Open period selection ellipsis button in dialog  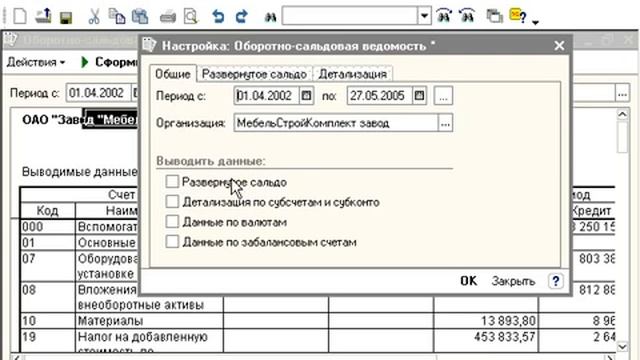point(443,96)
